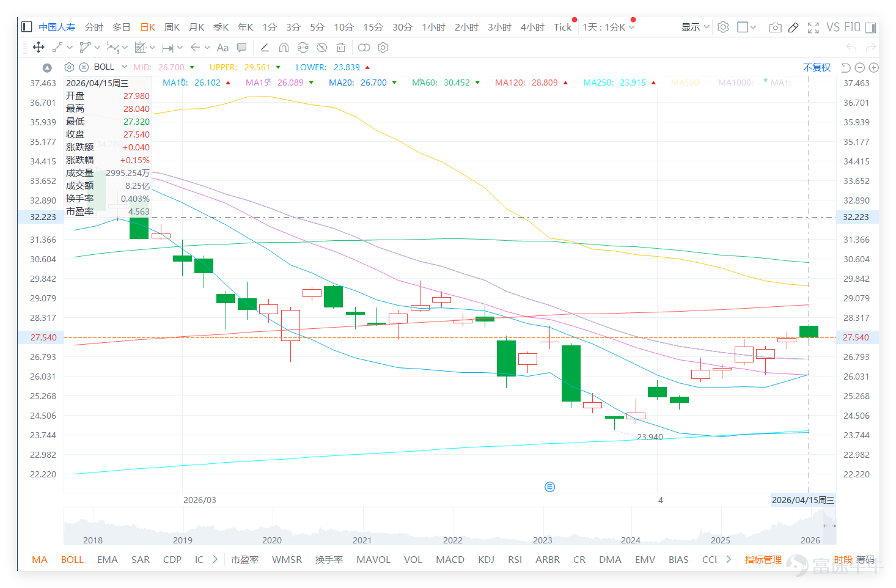The image size is (896, 588).
Task: Expand the measurement tool dropdown arrow
Action: tap(152, 47)
